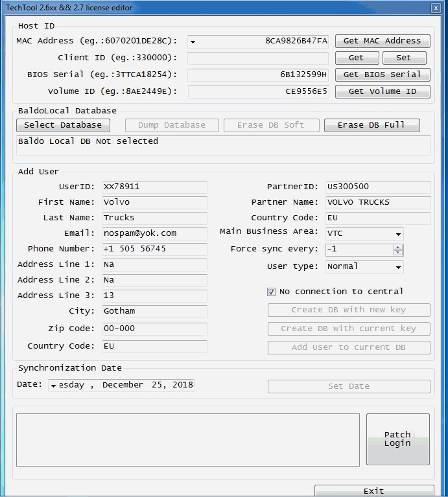
Task: Toggle No connection to central checkbox
Action: [x=271, y=292]
